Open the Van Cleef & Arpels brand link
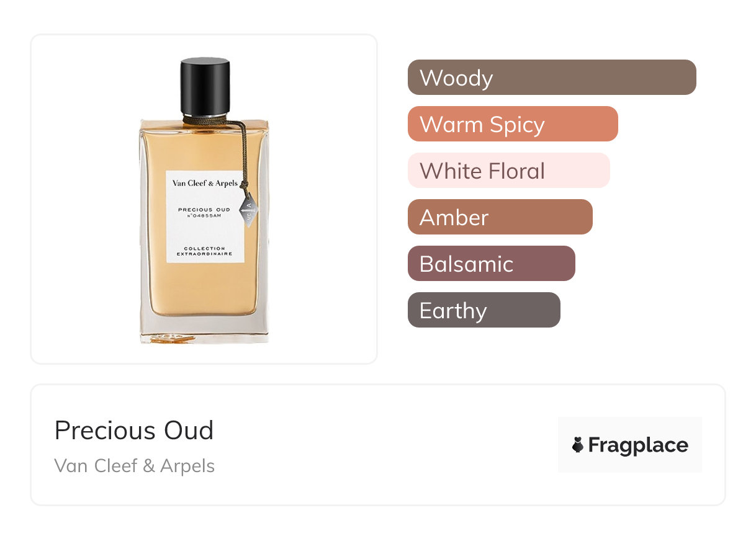 pyautogui.click(x=135, y=466)
